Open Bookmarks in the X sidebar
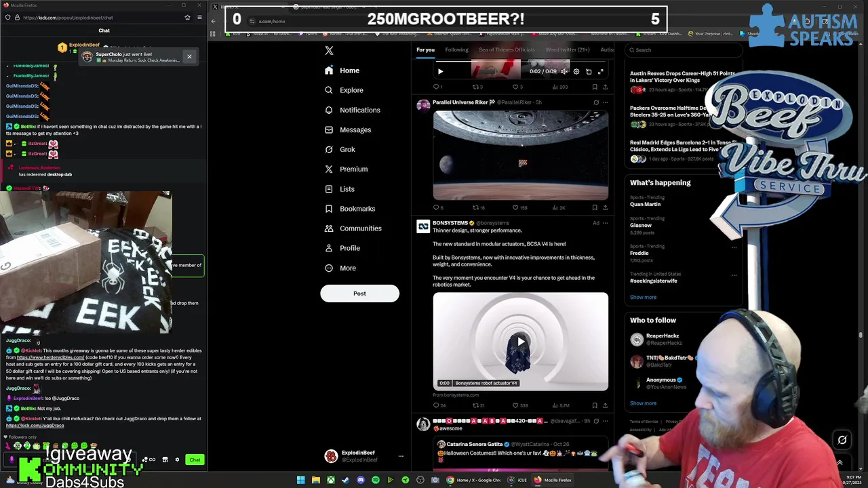 click(350, 209)
